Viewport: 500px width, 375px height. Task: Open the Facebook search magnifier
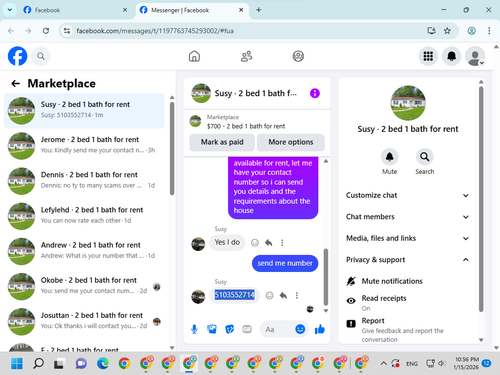41,56
